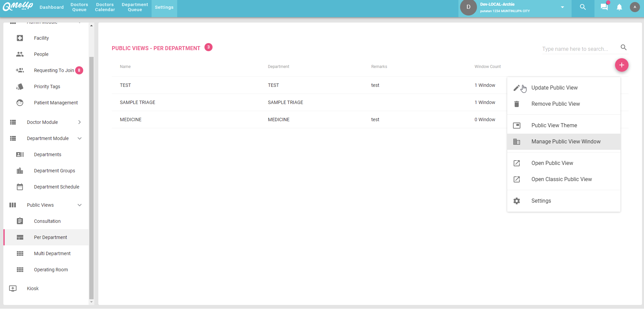644x309 pixels.
Task: Open the notifications bell icon
Action: [619, 7]
